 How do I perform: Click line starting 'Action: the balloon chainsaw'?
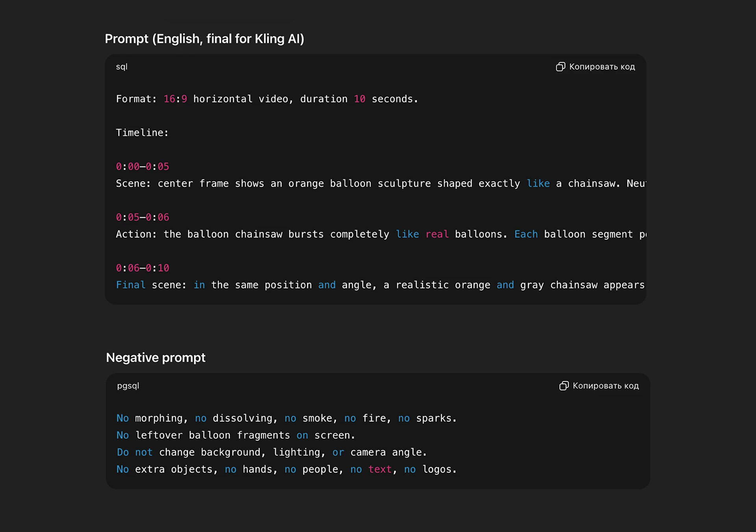pyautogui.click(x=380, y=235)
